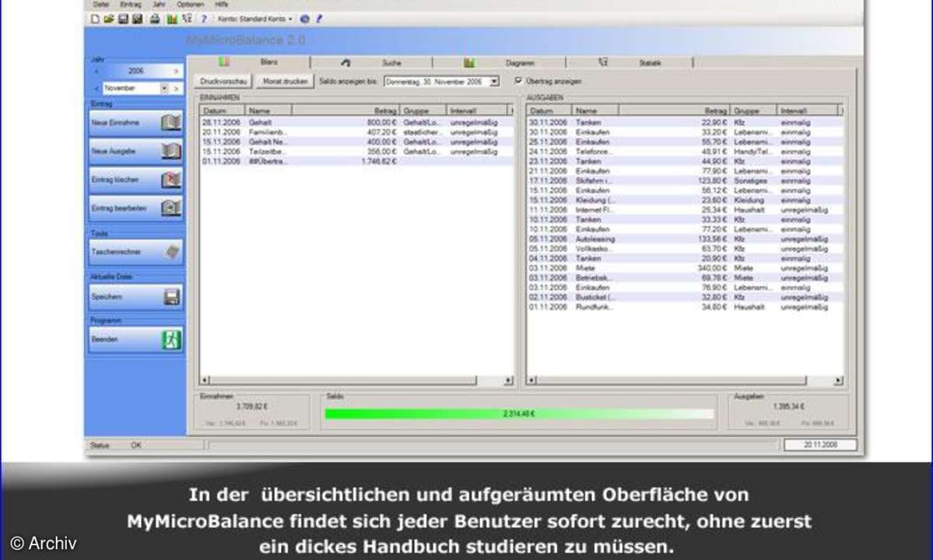This screenshot has width=933, height=560.
Task: Click the Save As icon, second floppy disk in toolbar
Action: (138, 19)
